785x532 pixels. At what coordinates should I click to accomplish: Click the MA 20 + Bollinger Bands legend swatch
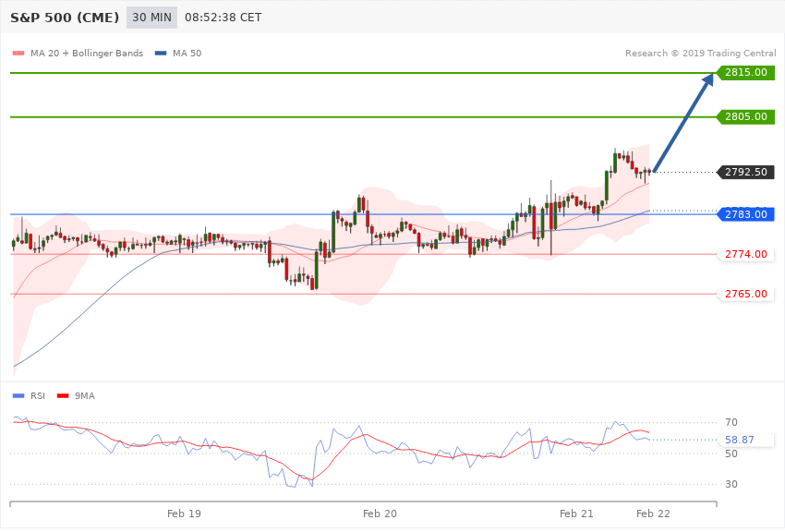pyautogui.click(x=18, y=54)
